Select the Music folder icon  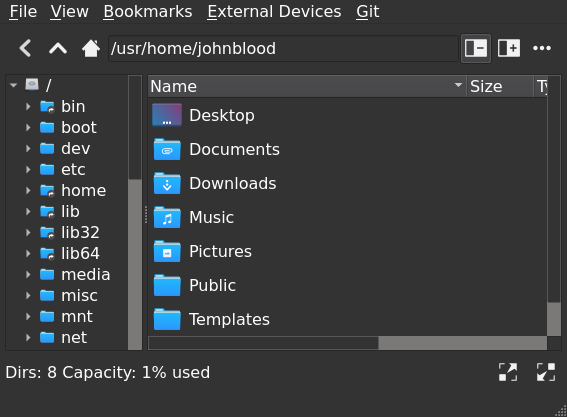(167, 217)
